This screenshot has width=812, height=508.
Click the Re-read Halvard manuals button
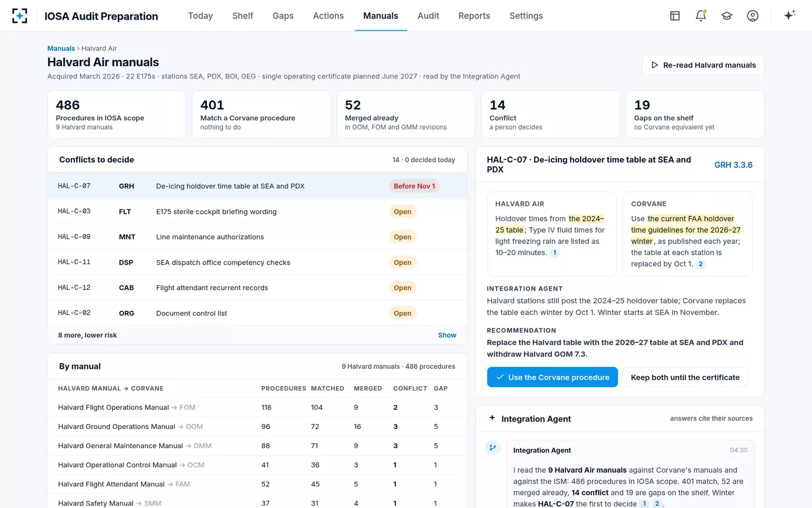click(703, 65)
